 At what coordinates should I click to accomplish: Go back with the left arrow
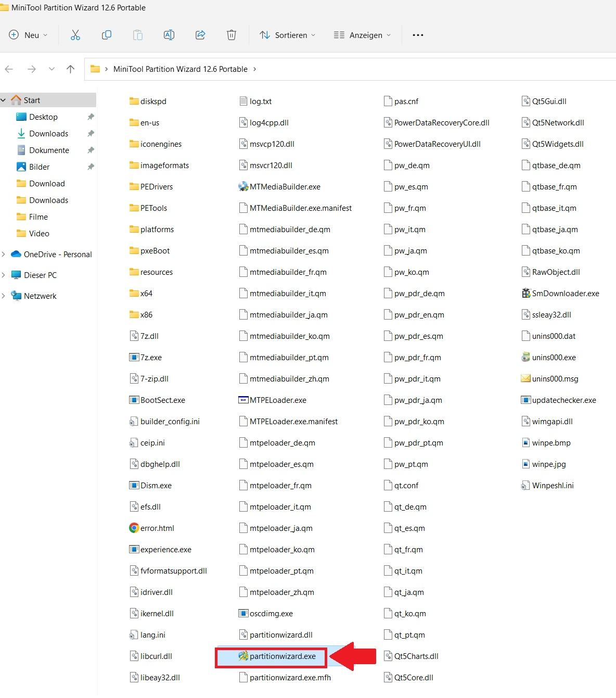point(9,69)
